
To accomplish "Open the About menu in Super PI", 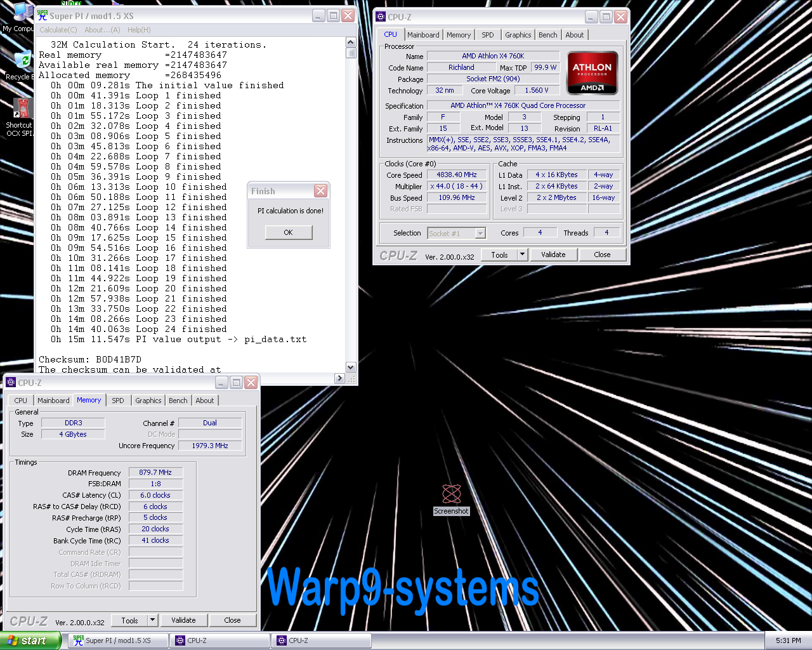I will [x=102, y=30].
